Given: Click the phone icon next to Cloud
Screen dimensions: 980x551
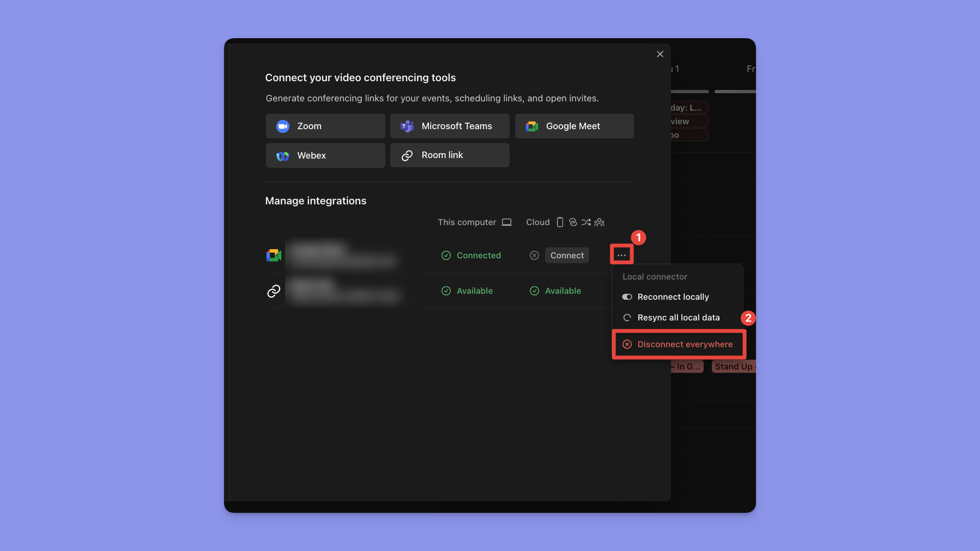Looking at the screenshot, I should pyautogui.click(x=560, y=222).
